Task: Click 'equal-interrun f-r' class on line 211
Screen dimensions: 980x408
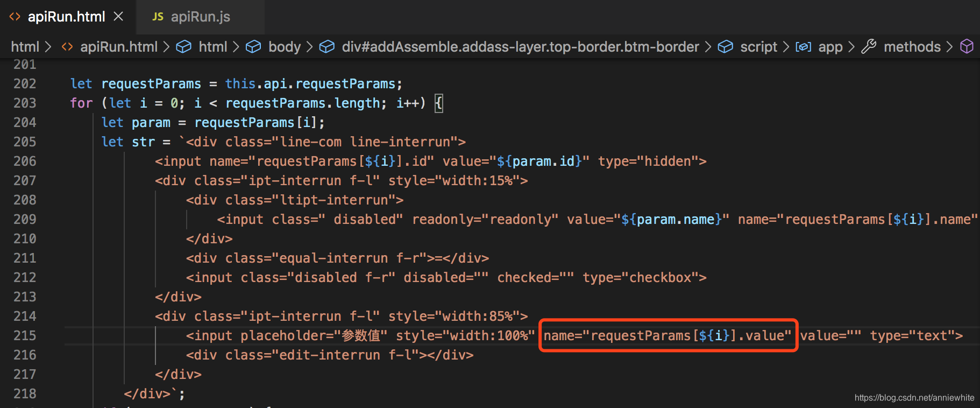Action: tap(350, 258)
